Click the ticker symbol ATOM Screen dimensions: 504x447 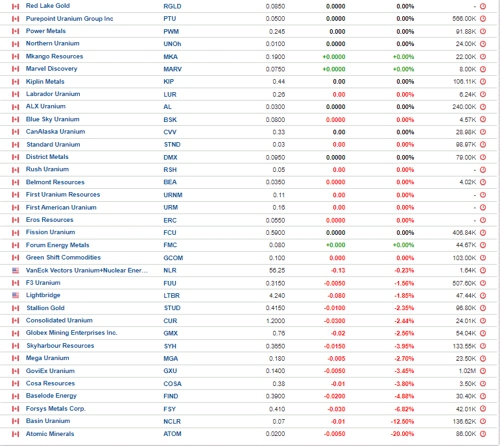[x=173, y=434]
